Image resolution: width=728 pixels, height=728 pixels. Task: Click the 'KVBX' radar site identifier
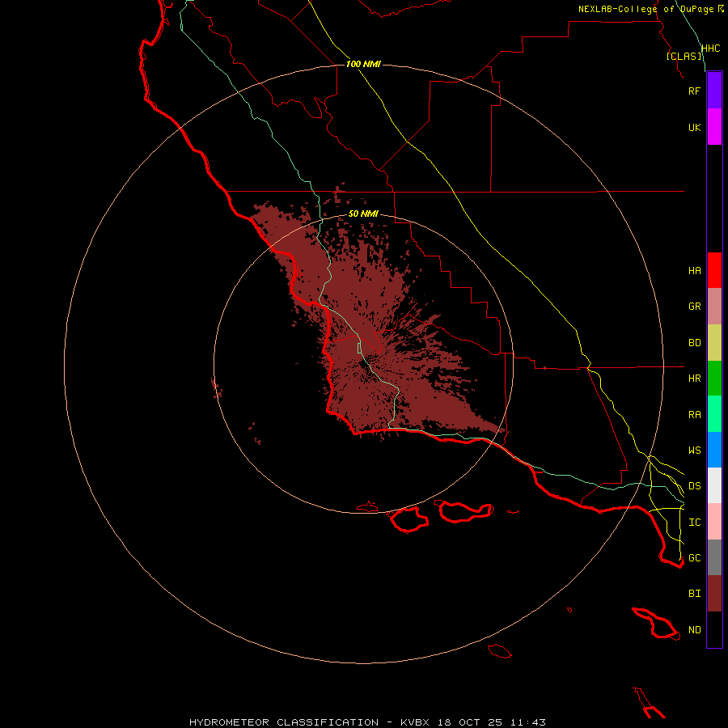pos(415,722)
